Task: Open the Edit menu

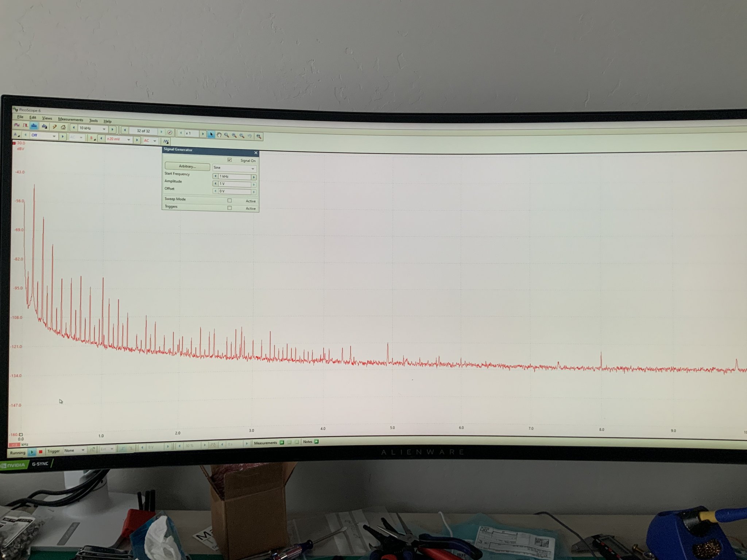Action: (33, 117)
